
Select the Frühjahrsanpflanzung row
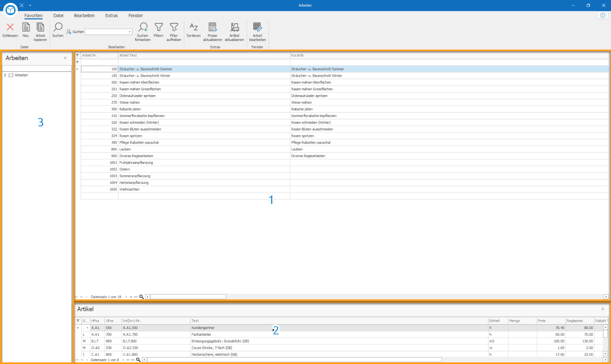click(345, 163)
